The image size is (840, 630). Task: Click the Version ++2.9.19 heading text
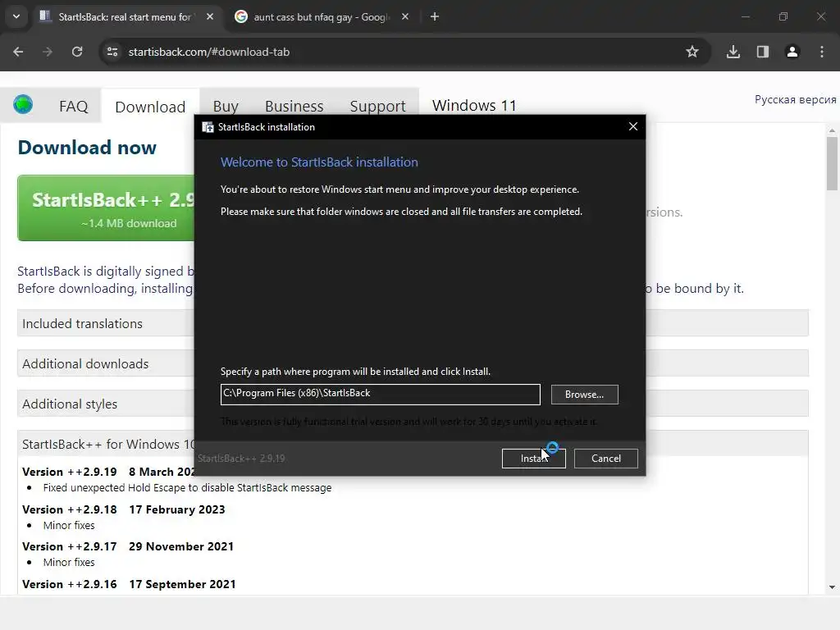click(70, 472)
